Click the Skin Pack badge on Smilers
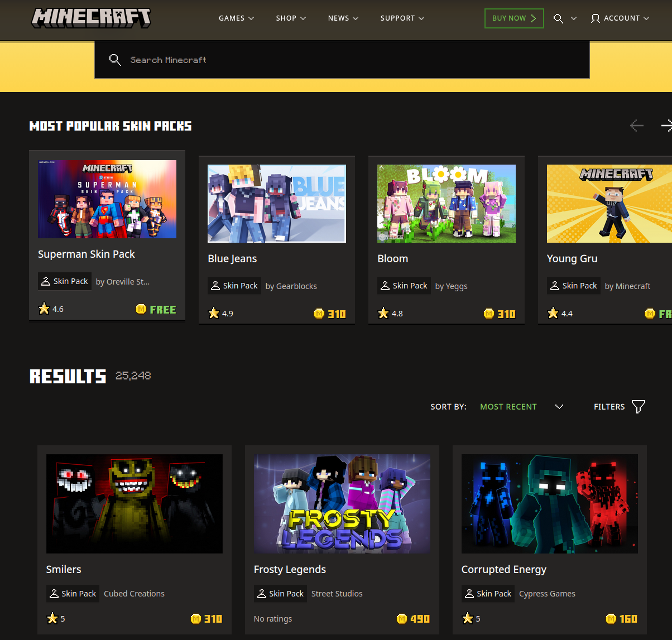Viewport: 672px width, 640px height. coord(73,593)
